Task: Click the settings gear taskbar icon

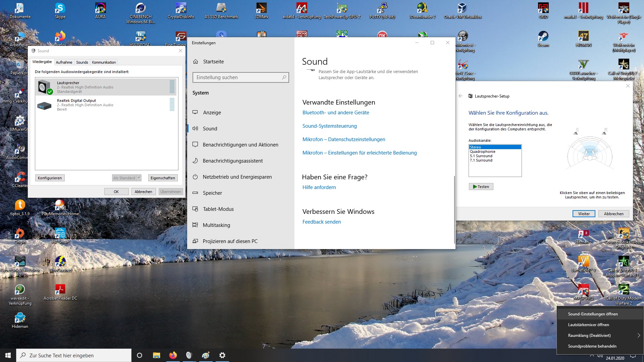Action: coord(222,355)
